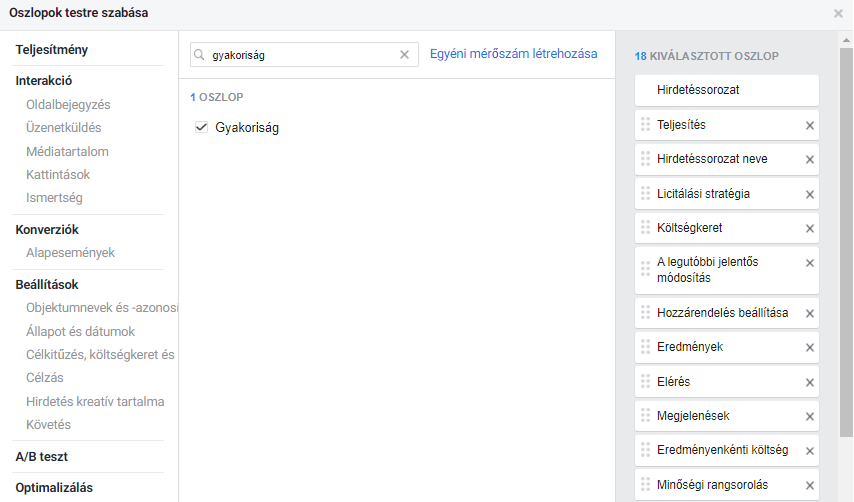Click Egyéni mérőszám létrehozása link
The height and width of the screenshot is (502, 854).
[513, 54]
